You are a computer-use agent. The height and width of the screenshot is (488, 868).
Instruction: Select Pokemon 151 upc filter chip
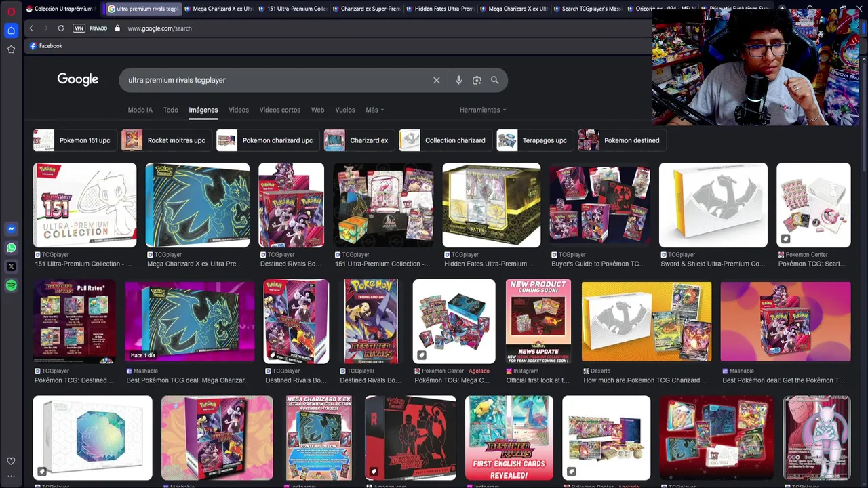click(75, 140)
